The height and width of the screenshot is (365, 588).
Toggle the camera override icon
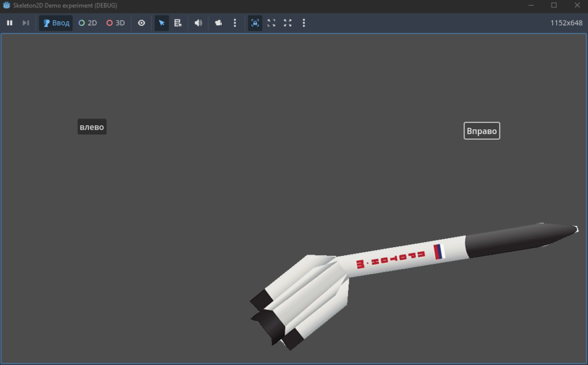pyautogui.click(x=218, y=23)
